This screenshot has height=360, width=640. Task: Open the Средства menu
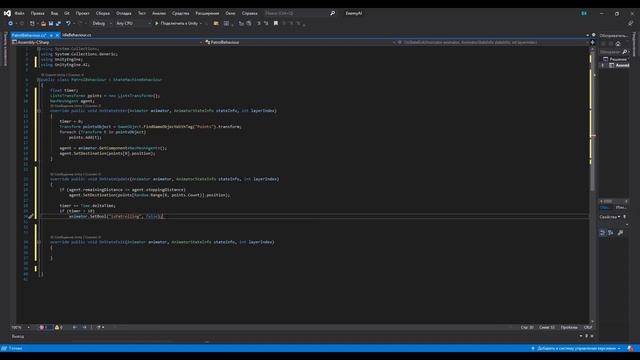pyautogui.click(x=180, y=13)
